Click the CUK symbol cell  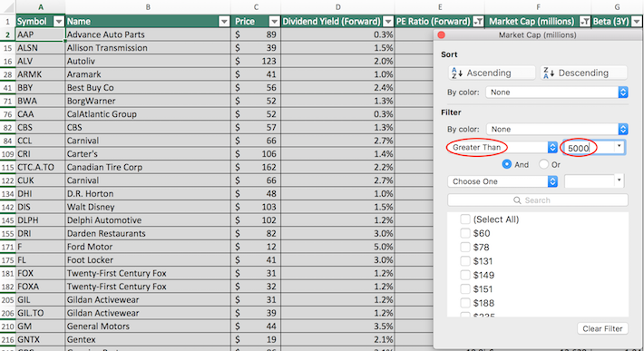point(40,180)
